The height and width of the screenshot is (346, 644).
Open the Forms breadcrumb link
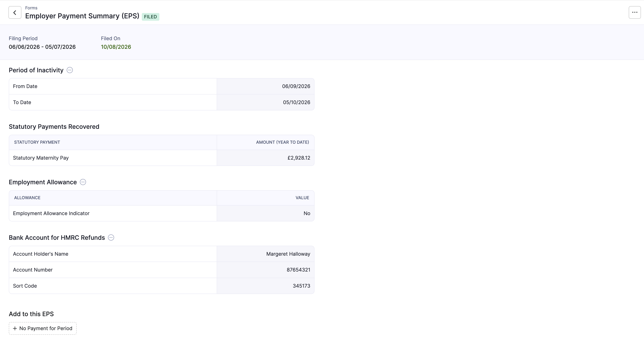click(31, 8)
